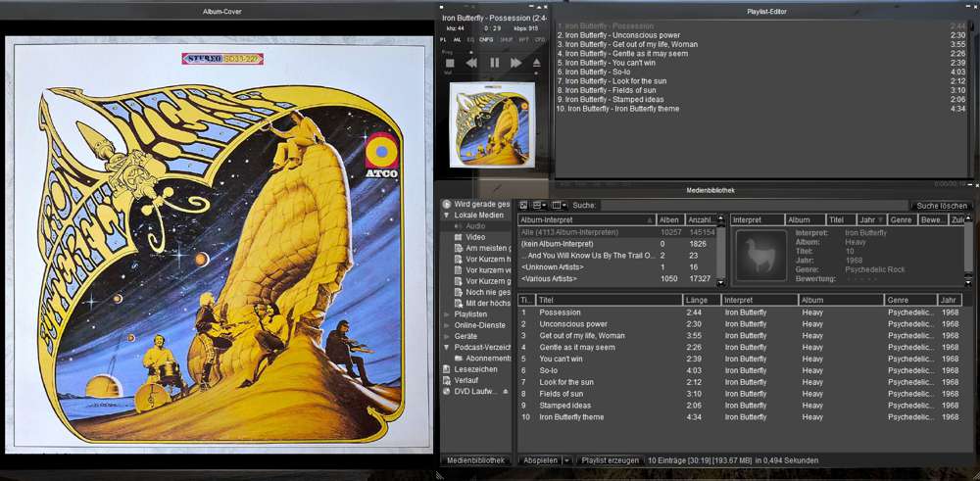Eject DVD Laufwerk using its small eject icon
The height and width of the screenshot is (481, 980).
[x=505, y=392]
